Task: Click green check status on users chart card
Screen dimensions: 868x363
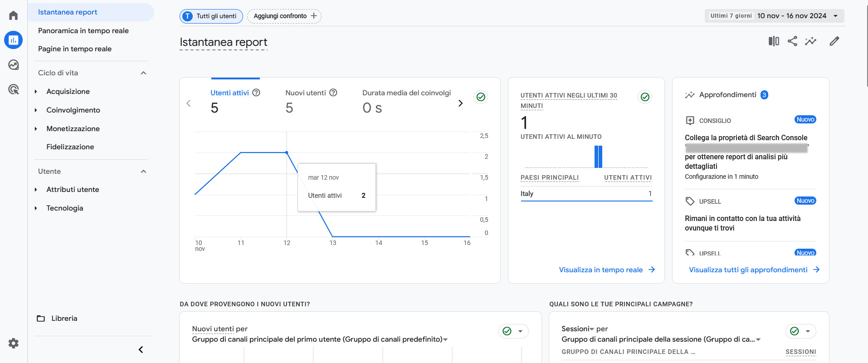Action: tap(481, 97)
